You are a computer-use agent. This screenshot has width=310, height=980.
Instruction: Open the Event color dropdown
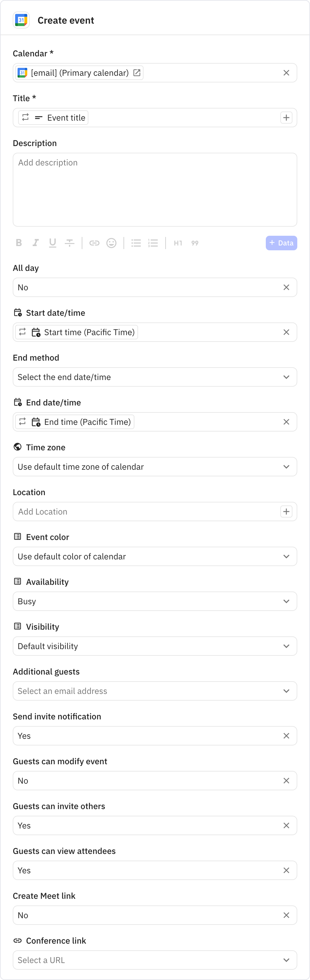[286, 556]
